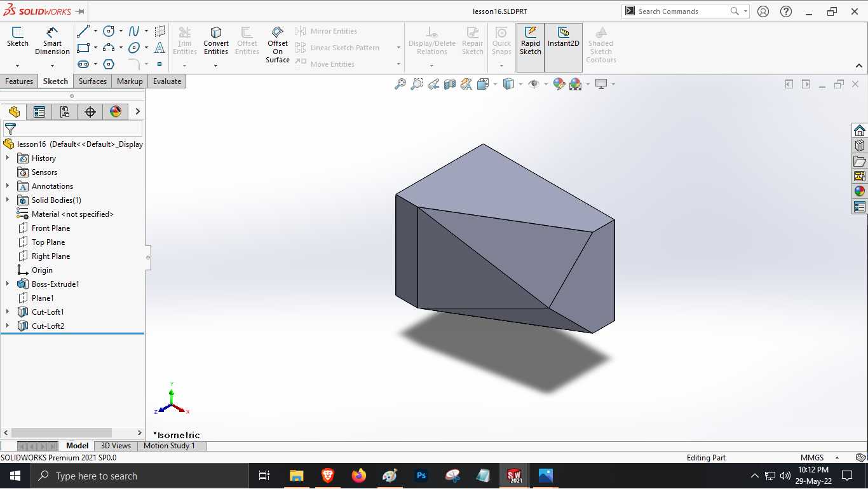This screenshot has width=868, height=496.
Task: Open the View Orientation dropdown
Action: (495, 84)
